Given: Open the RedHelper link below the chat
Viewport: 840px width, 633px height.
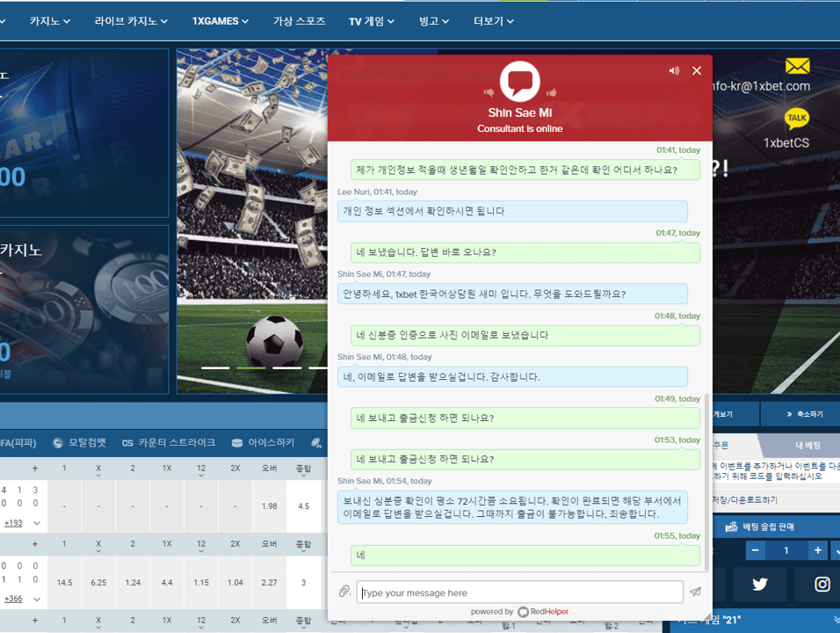Looking at the screenshot, I should point(543,612).
